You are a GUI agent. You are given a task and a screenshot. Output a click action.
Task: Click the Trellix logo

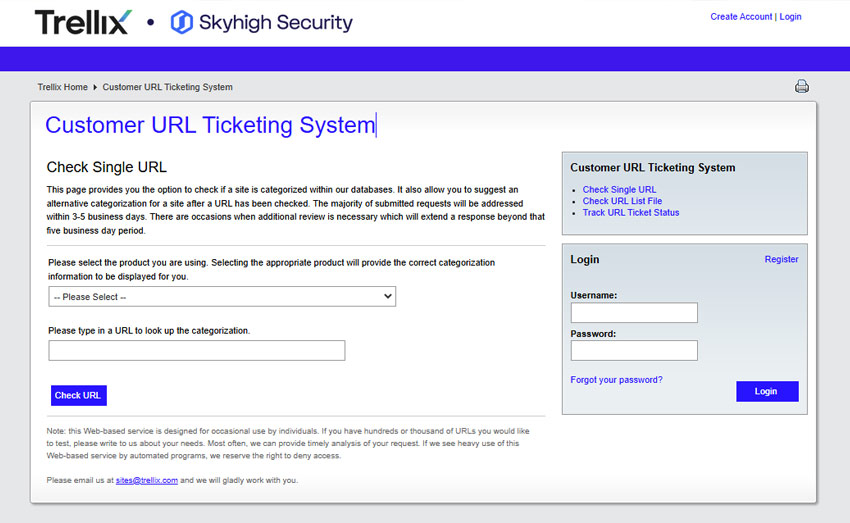(83, 22)
